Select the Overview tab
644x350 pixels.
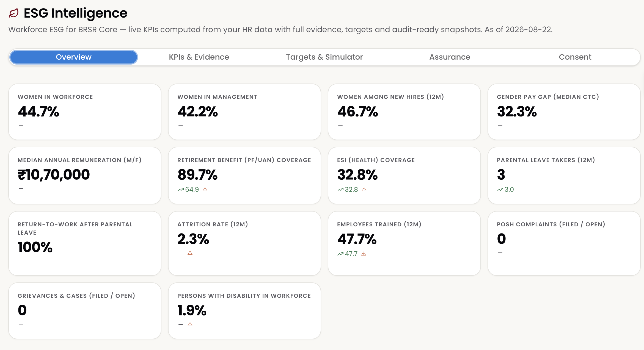[x=74, y=57]
